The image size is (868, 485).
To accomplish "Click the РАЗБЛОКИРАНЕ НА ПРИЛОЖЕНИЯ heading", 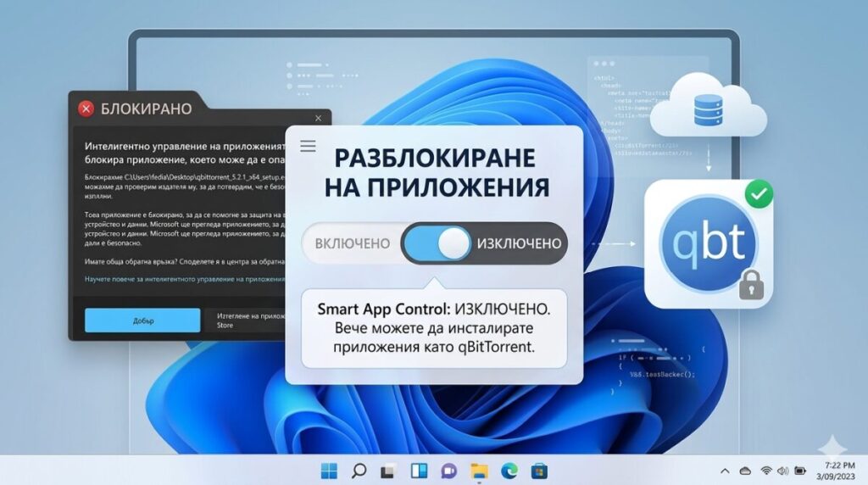I will (437, 173).
